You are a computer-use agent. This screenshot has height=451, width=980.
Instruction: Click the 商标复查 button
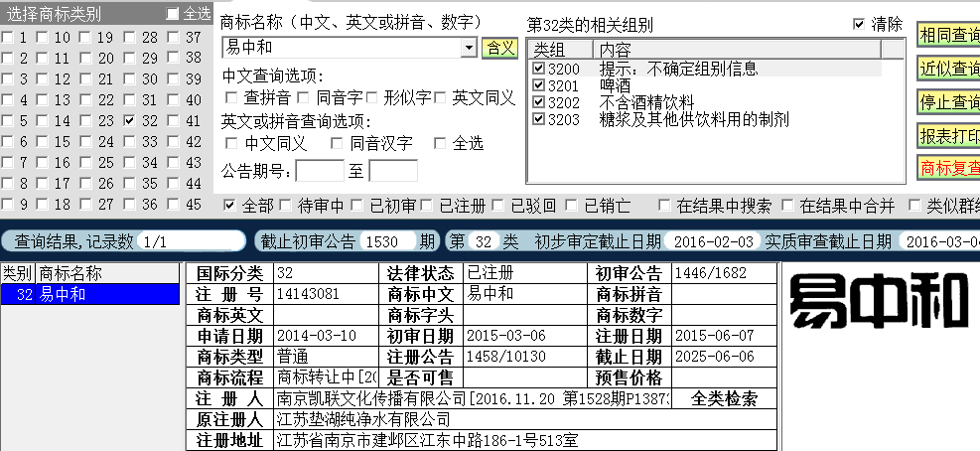click(x=949, y=168)
